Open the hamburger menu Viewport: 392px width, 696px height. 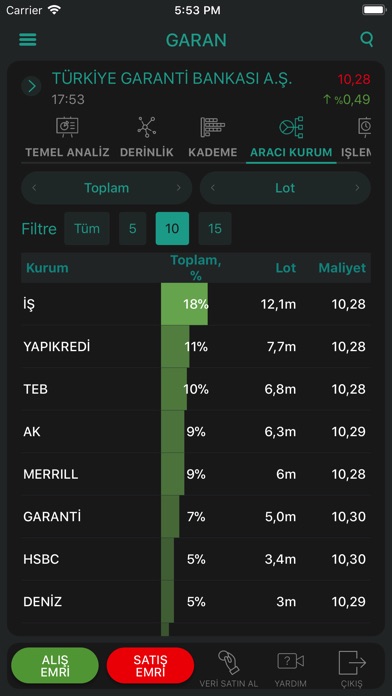point(28,40)
